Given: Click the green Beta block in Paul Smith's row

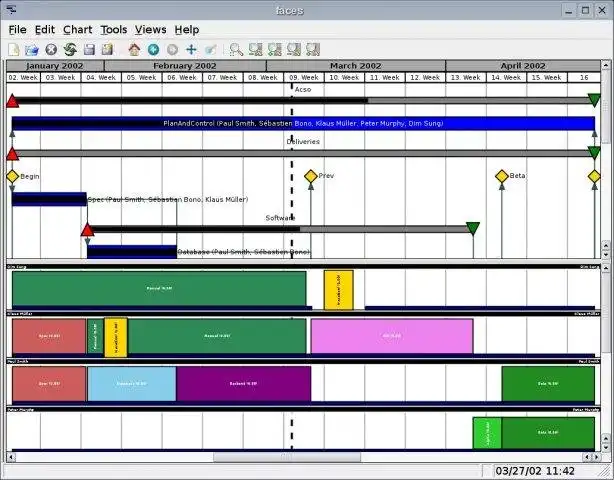Looking at the screenshot, I should pyautogui.click(x=548, y=384).
